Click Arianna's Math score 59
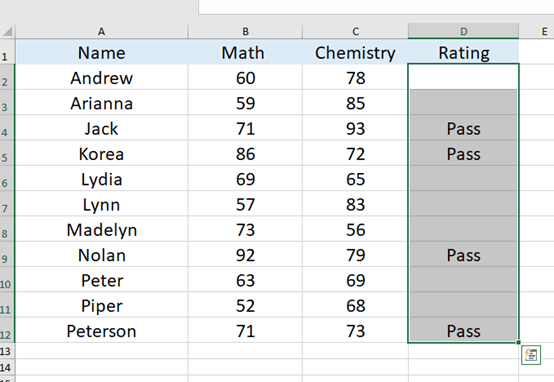The image size is (554, 382). click(x=245, y=103)
